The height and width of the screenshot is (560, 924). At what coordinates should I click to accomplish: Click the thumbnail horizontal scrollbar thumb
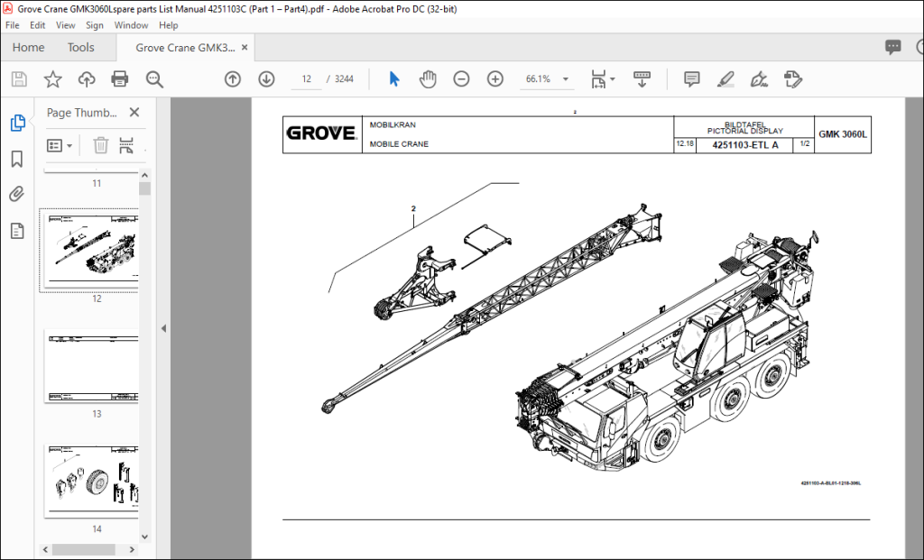pos(84,549)
